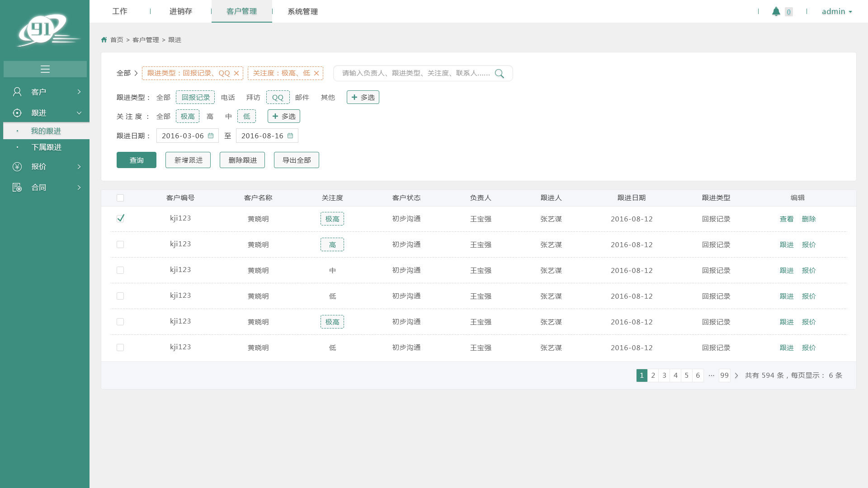Switch to the 系统管理 top tab
This screenshot has height=488, width=868.
coord(303,11)
